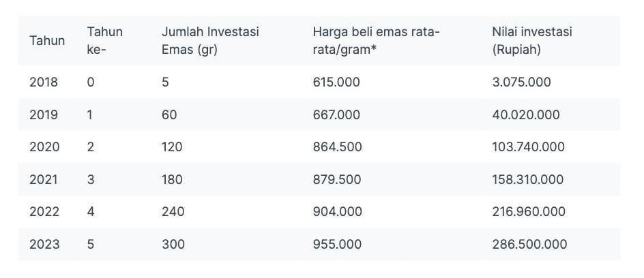Screen dimensions: 644x278
Task: Select the 103.740.000 investment value
Action: point(528,146)
